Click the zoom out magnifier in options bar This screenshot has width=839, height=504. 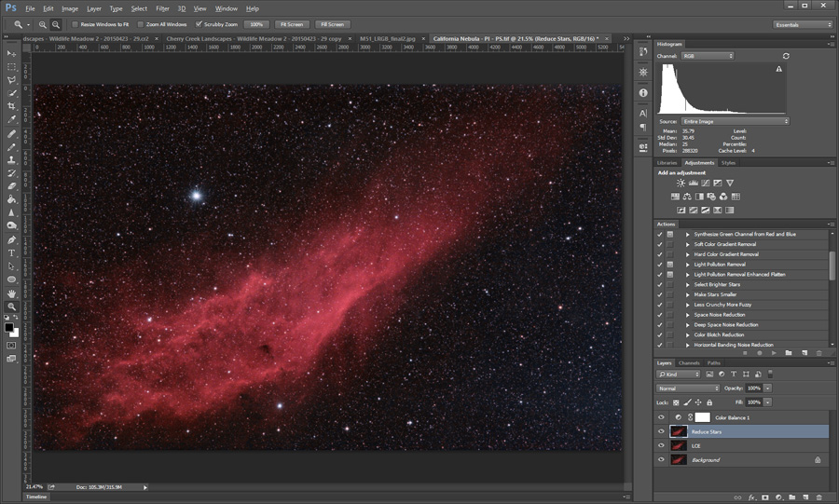(x=56, y=24)
